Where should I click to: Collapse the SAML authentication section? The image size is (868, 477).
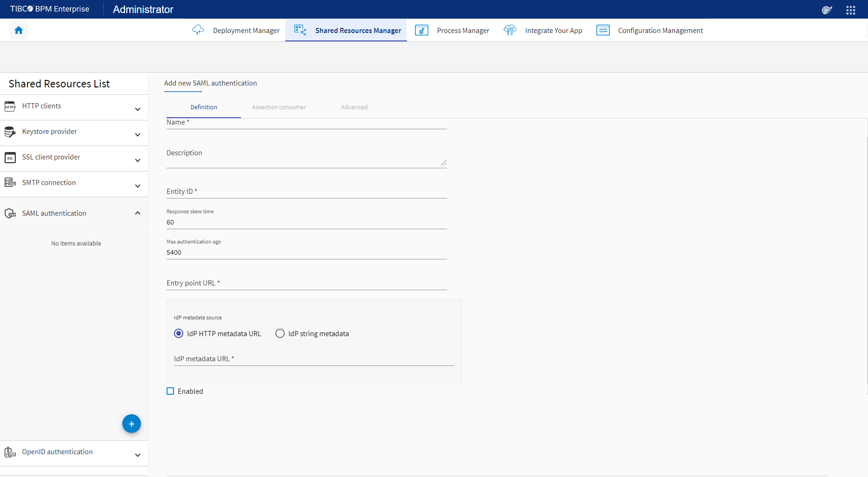coord(138,213)
